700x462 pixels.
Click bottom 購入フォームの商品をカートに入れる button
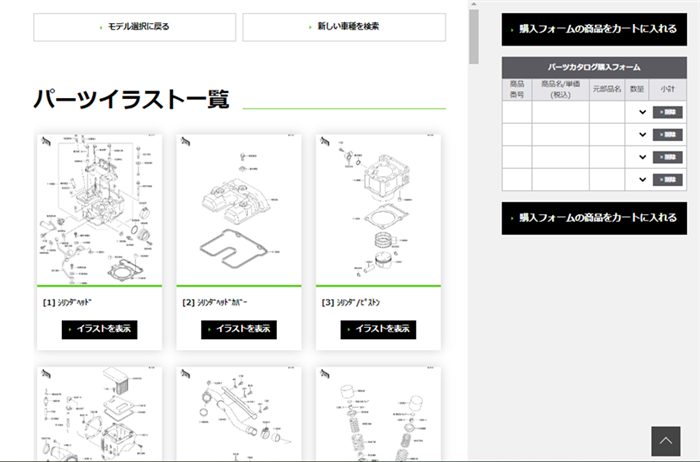click(x=594, y=217)
